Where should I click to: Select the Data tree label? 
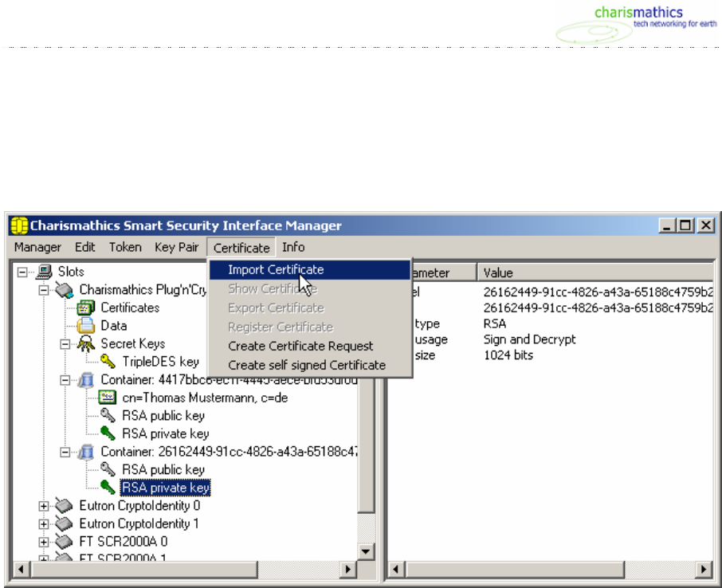tap(114, 326)
